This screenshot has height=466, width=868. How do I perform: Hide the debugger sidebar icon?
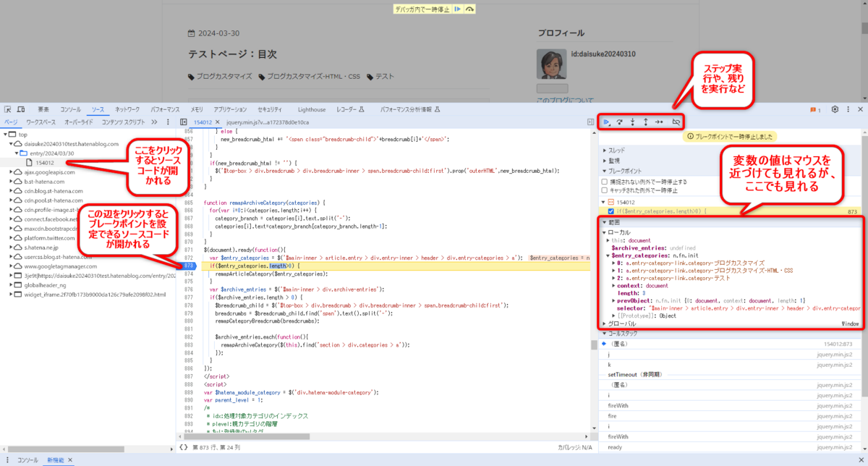pos(590,122)
